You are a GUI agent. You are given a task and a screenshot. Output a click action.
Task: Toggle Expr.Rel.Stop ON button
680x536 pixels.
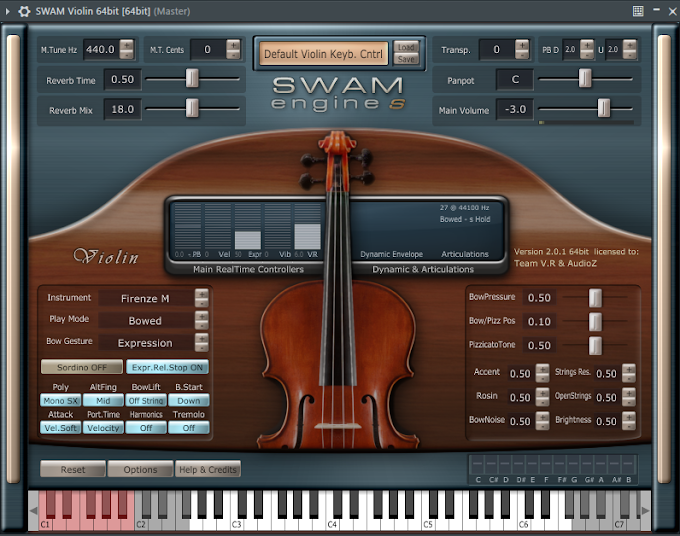tap(167, 367)
